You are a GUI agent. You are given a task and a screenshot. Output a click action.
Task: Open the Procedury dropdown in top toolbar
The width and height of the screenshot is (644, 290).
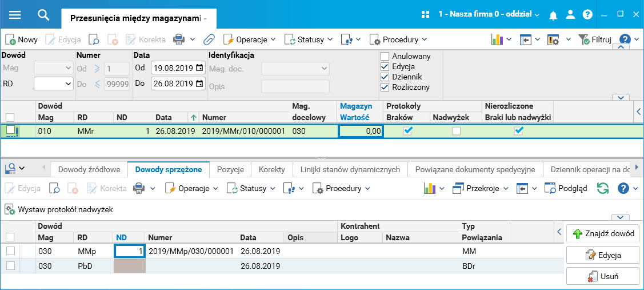398,39
